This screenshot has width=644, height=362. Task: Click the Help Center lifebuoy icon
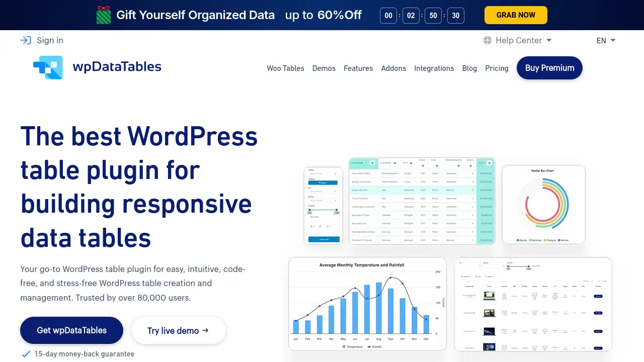[488, 40]
